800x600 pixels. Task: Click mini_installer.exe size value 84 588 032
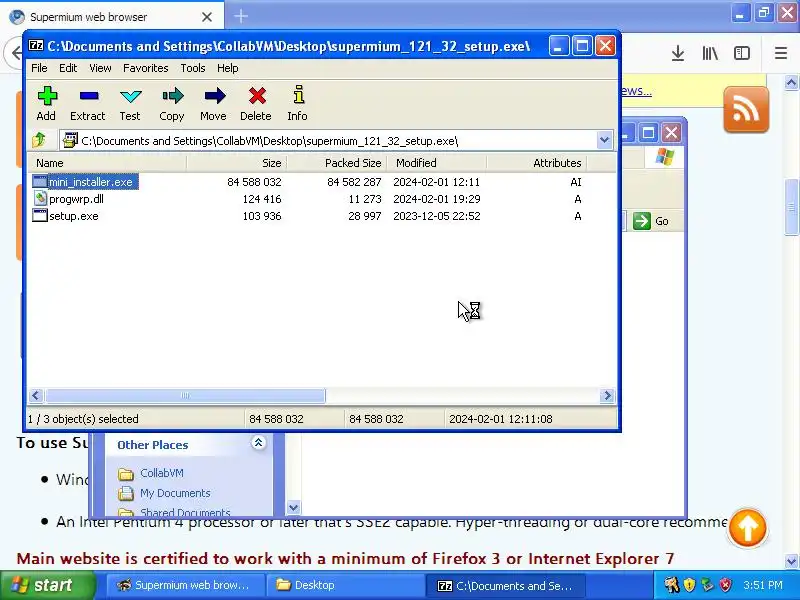(254, 182)
